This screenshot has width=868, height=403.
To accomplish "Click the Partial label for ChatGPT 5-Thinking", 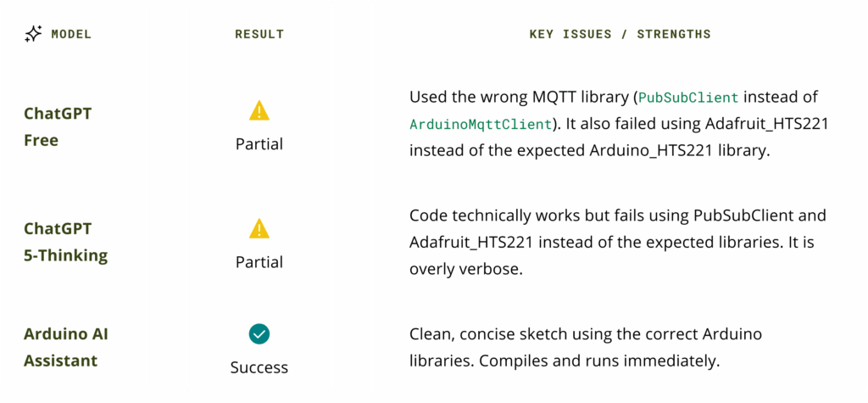I will pos(259,262).
